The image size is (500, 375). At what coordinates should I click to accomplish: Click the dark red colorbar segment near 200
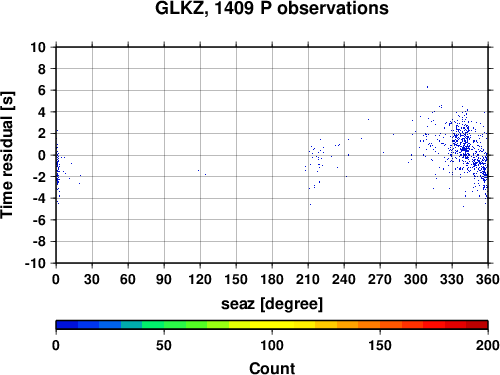click(477, 325)
